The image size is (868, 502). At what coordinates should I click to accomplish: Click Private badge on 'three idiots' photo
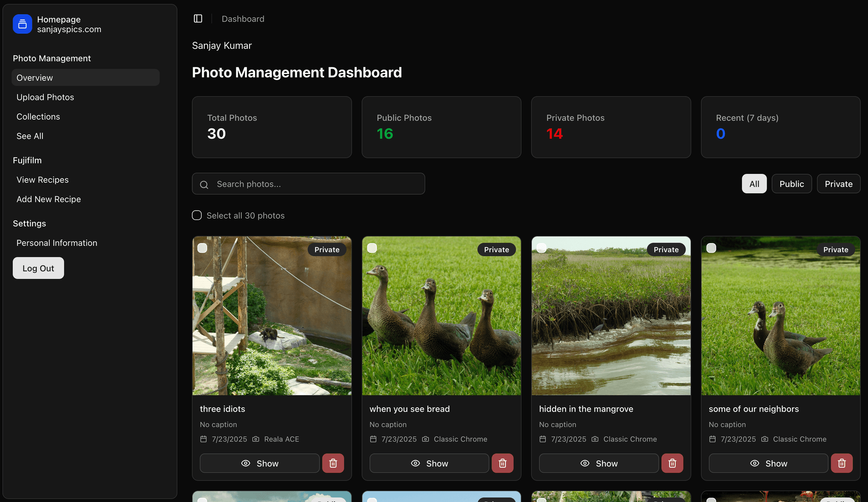click(327, 249)
